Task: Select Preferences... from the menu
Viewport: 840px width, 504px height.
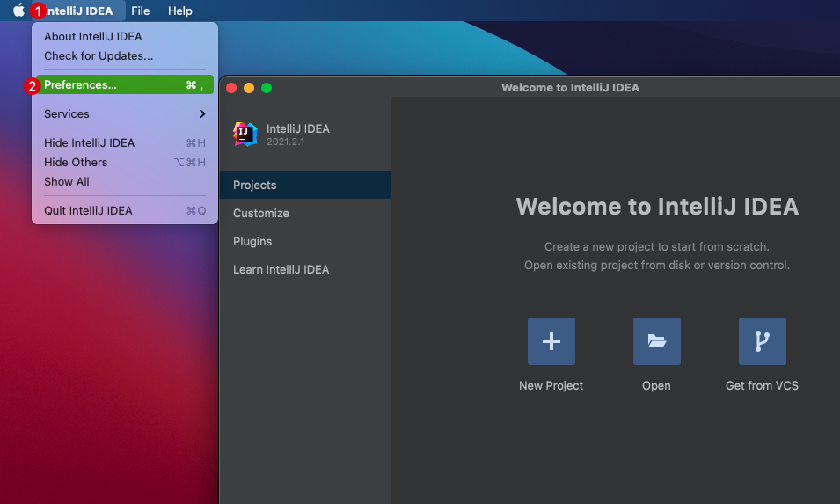Action: (81, 85)
